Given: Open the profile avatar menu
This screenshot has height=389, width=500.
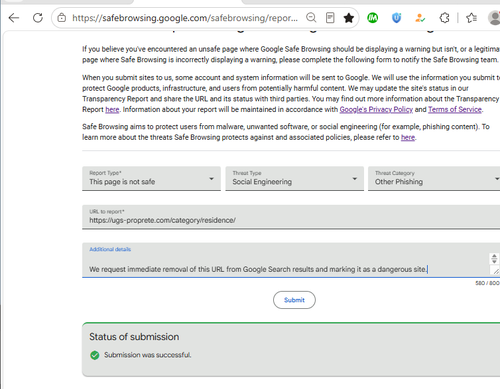Looking at the screenshot, I should point(494,18).
